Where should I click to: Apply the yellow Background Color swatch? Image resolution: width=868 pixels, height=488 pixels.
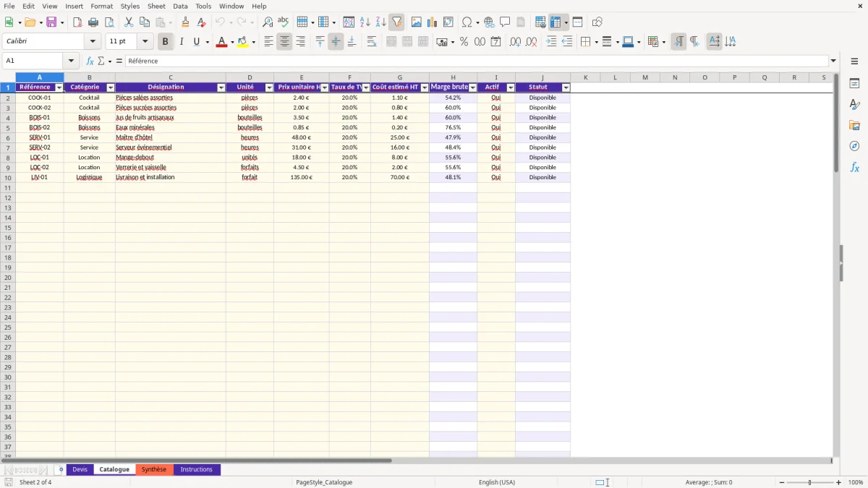tap(243, 42)
